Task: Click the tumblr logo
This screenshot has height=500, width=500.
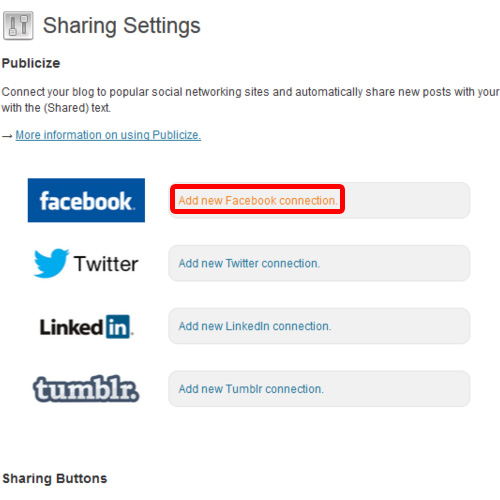Action: tap(86, 389)
